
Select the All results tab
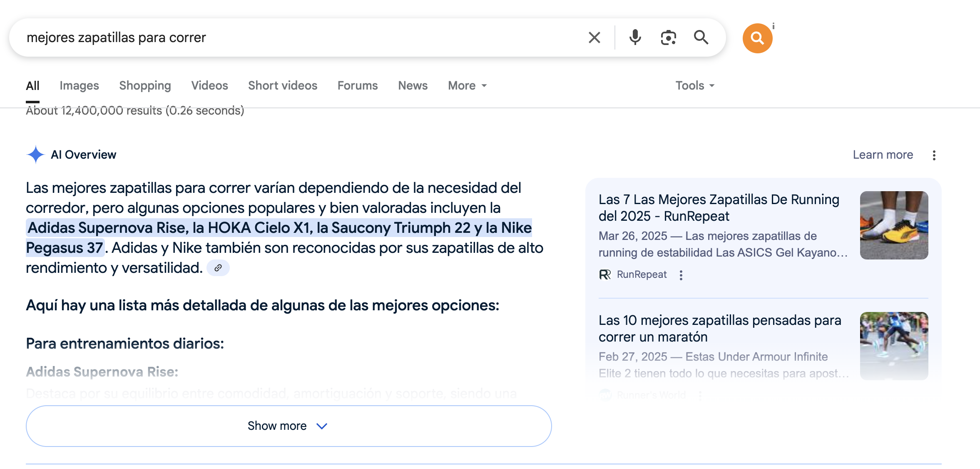pyautogui.click(x=32, y=85)
